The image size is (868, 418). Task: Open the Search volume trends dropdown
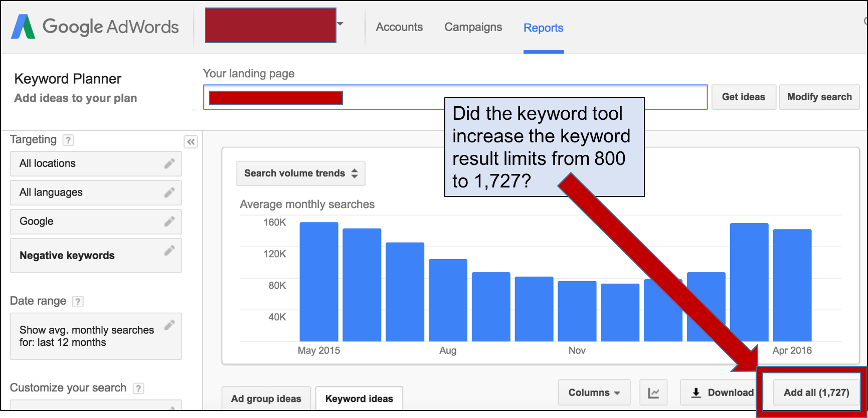pos(301,173)
